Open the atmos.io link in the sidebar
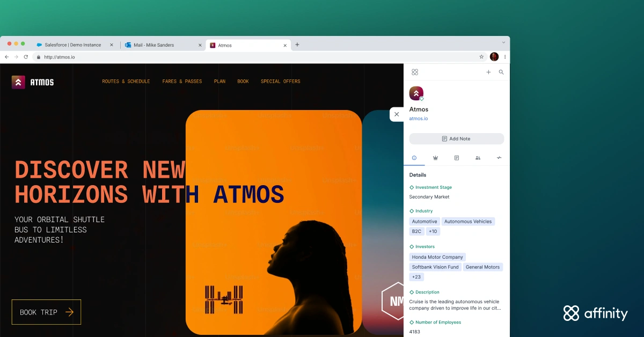644x337 pixels. [419, 119]
